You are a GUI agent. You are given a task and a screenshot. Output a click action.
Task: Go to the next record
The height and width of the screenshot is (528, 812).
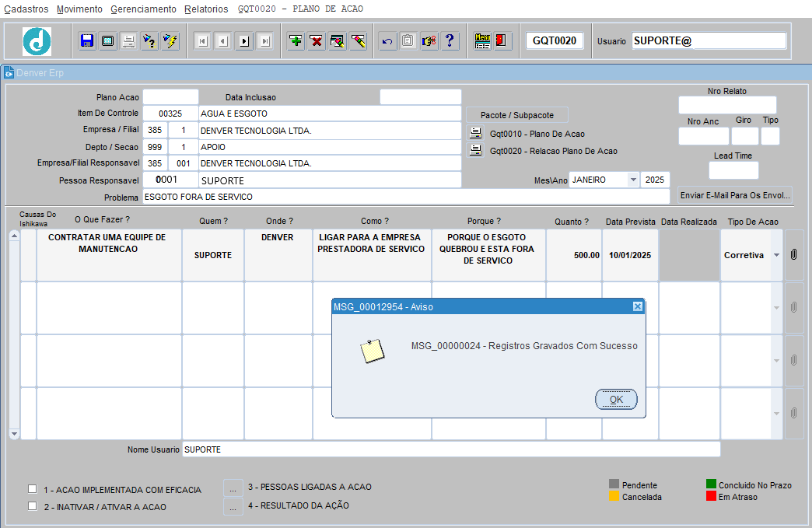click(244, 41)
